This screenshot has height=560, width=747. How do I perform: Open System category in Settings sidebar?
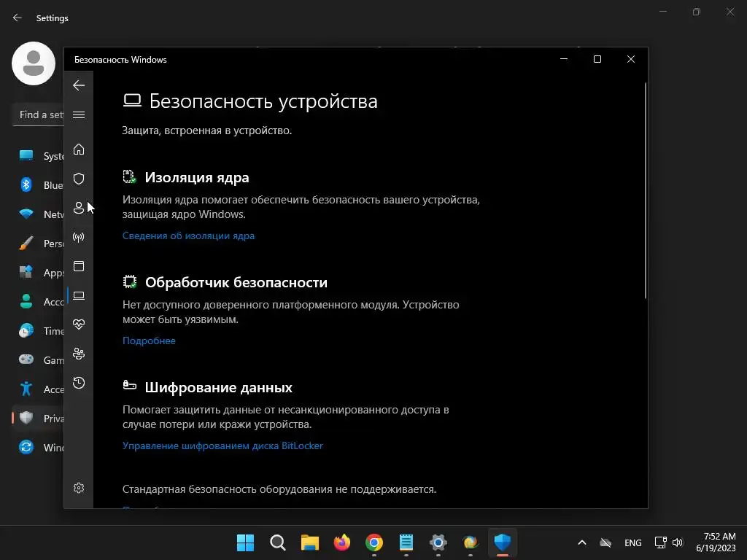tap(38, 156)
